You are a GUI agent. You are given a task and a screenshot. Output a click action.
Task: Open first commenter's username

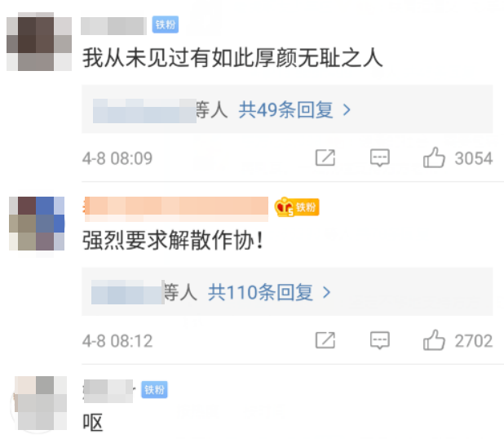[x=114, y=26]
